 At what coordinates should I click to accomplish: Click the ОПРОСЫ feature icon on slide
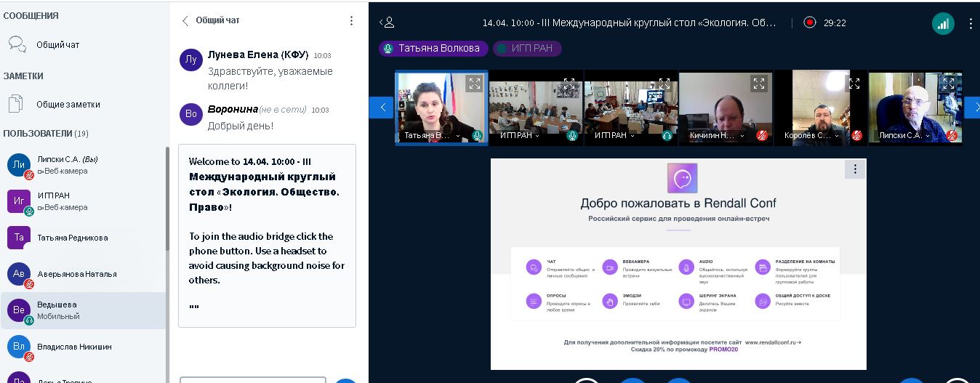pos(534,301)
